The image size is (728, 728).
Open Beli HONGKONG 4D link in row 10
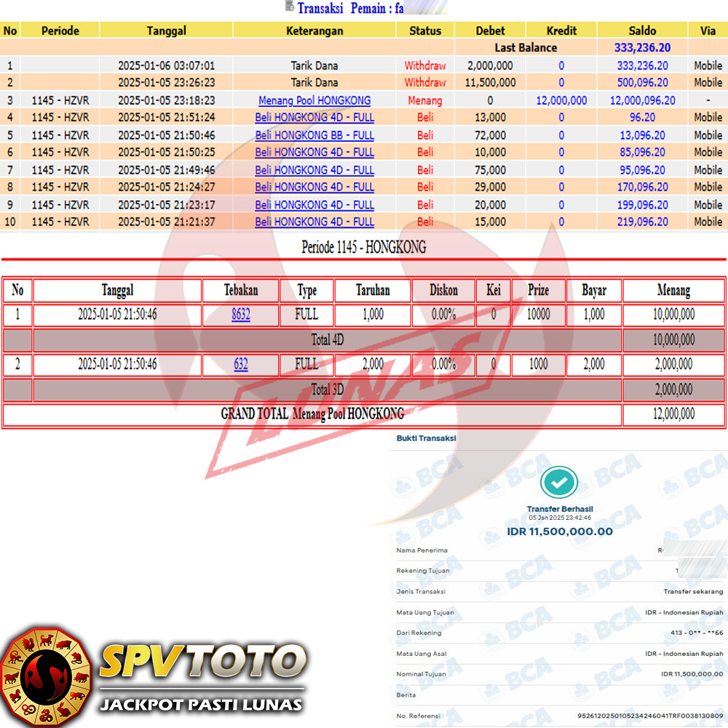(x=314, y=222)
